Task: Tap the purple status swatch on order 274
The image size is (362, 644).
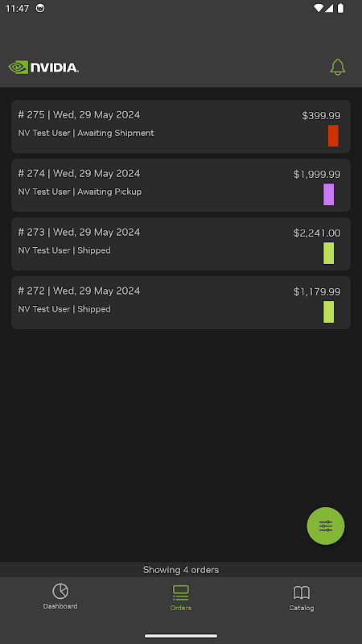Action: click(x=329, y=194)
